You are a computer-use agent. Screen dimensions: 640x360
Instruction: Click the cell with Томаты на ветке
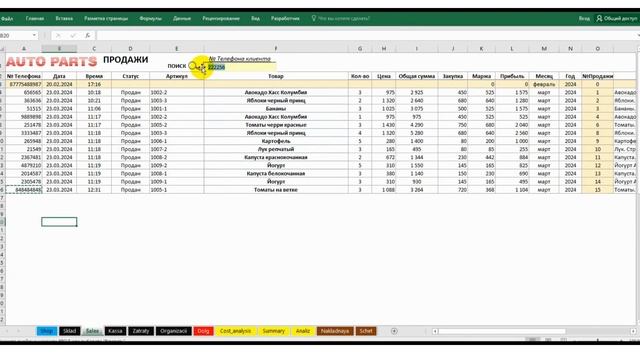(x=276, y=190)
